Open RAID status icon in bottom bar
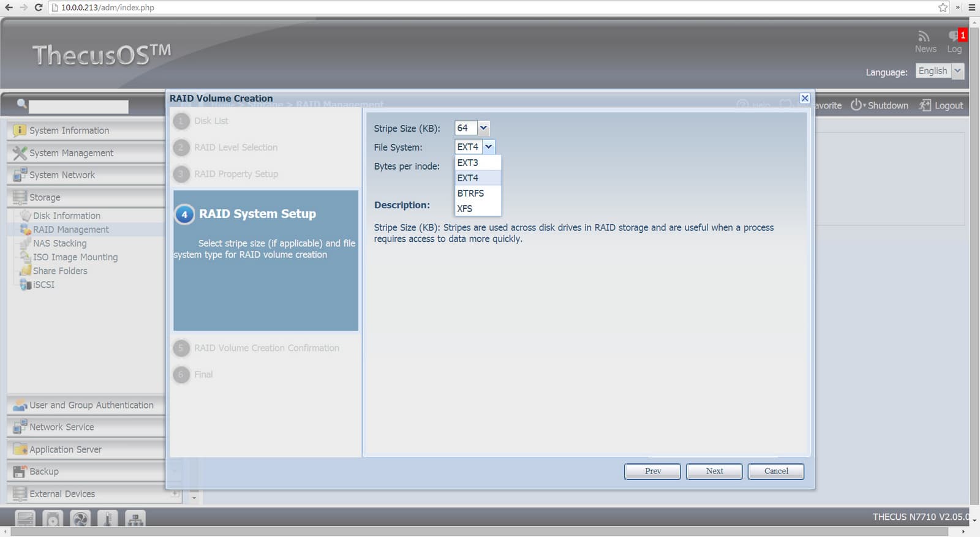The image size is (980, 537). point(25,519)
